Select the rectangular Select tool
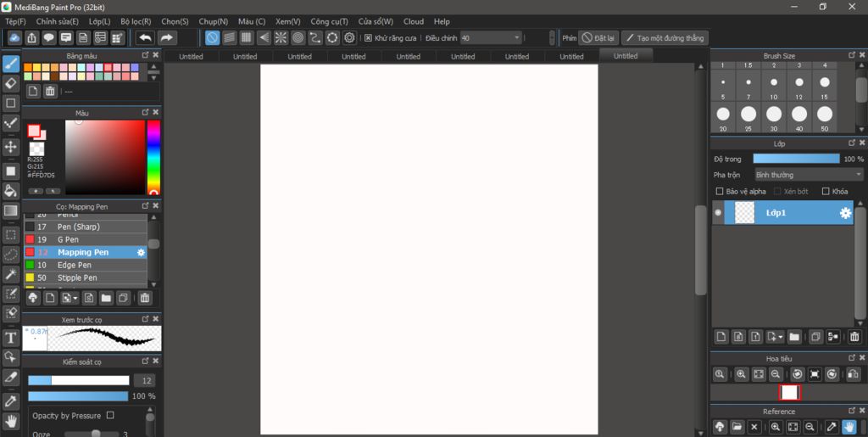 click(x=10, y=235)
